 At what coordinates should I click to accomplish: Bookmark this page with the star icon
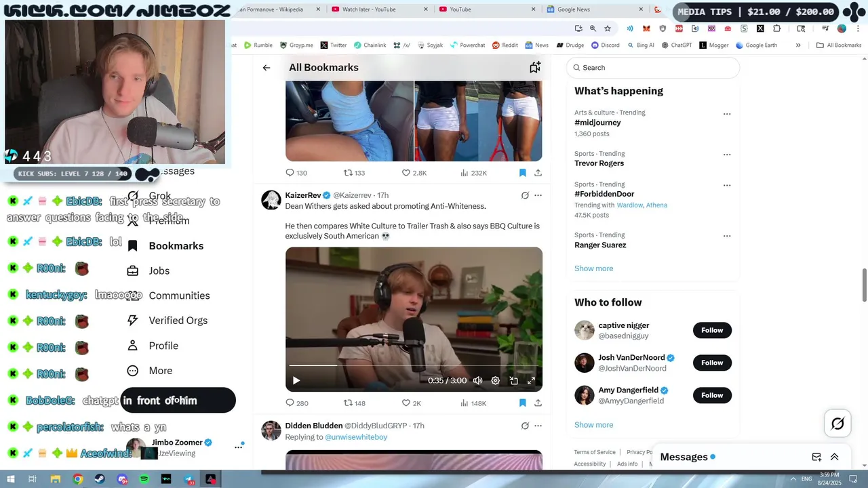point(608,28)
